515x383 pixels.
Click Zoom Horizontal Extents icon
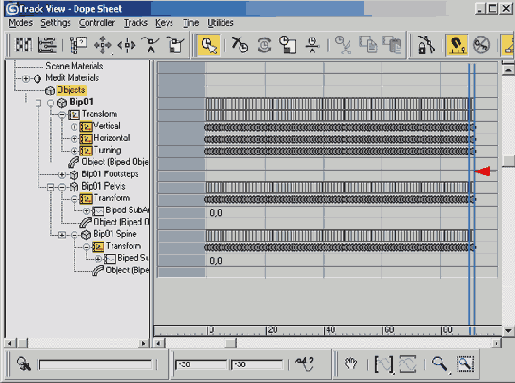pos(384,364)
